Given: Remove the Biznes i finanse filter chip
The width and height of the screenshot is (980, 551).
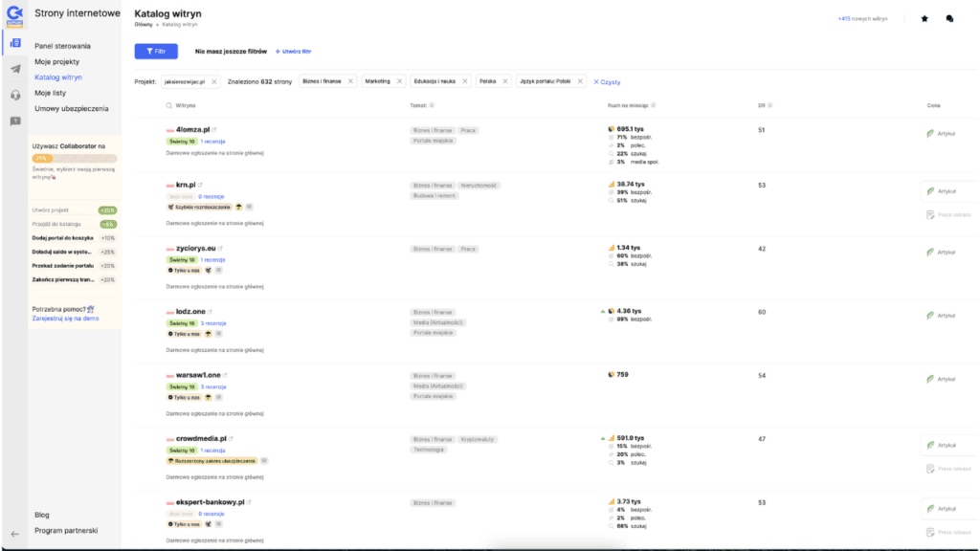Looking at the screenshot, I should (350, 82).
